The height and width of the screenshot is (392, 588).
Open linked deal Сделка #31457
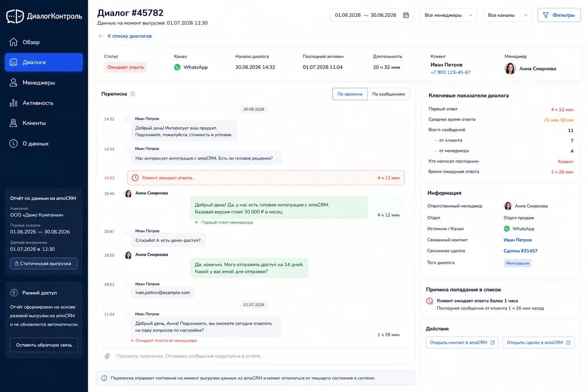click(x=520, y=251)
